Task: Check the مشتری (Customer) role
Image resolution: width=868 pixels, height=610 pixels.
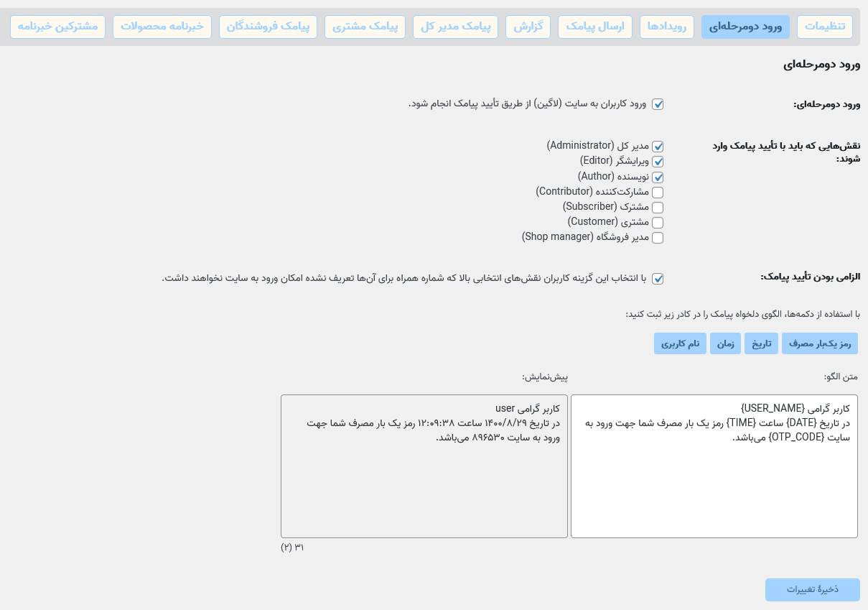Action: point(658,223)
